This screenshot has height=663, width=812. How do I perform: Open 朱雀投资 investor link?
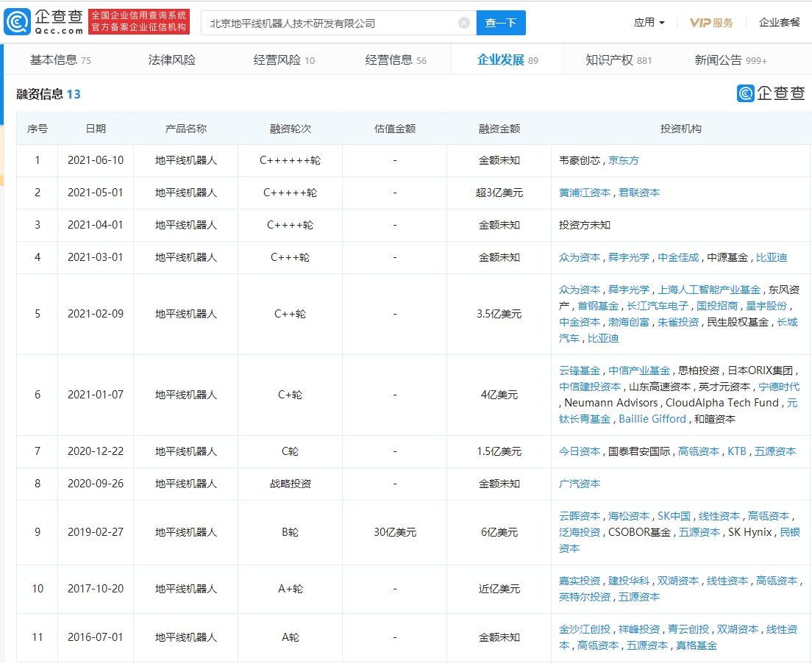tap(678, 322)
